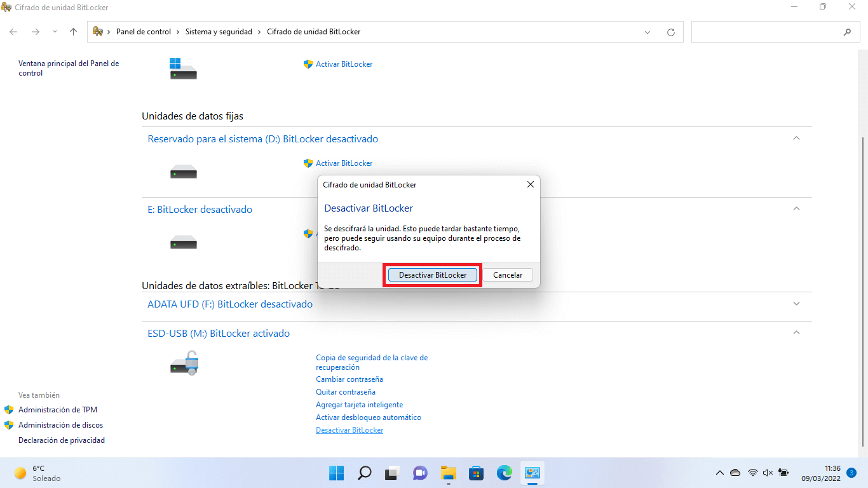Click Reservado para el sistema (D:) heading
This screenshot has width=868, height=488.
[x=262, y=139]
